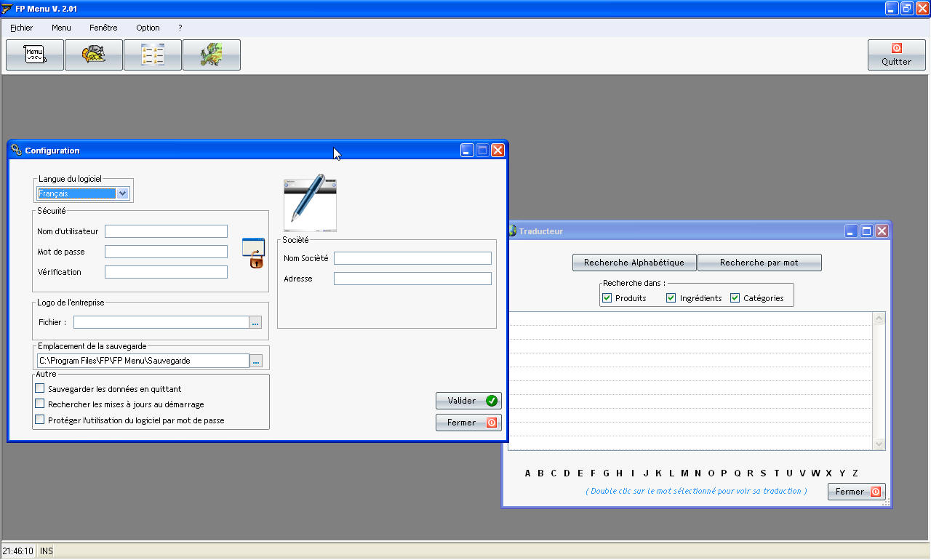This screenshot has width=931, height=560.
Task: Enable Sauvegarder les données en quittant
Action: click(40, 388)
